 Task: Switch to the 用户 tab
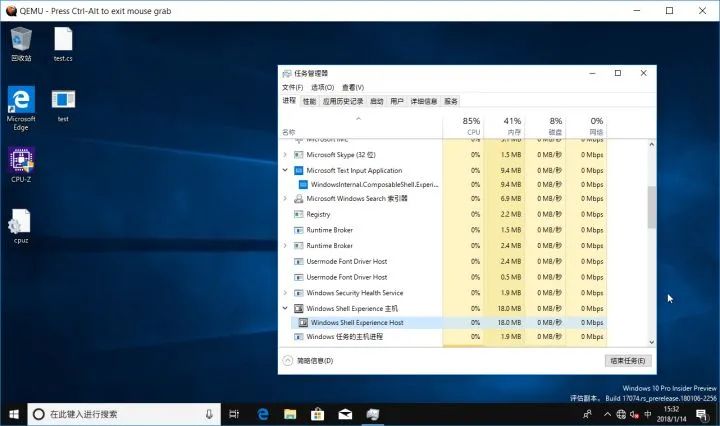tap(397, 101)
